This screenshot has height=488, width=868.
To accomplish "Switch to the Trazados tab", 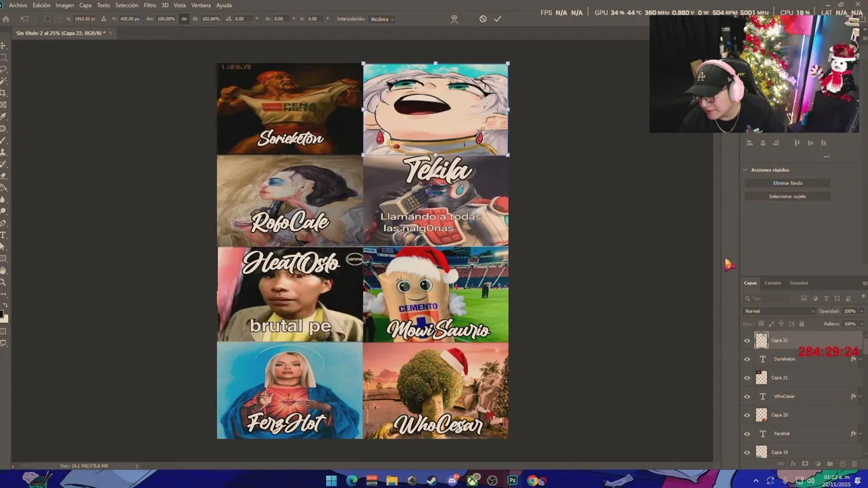I will click(x=799, y=283).
